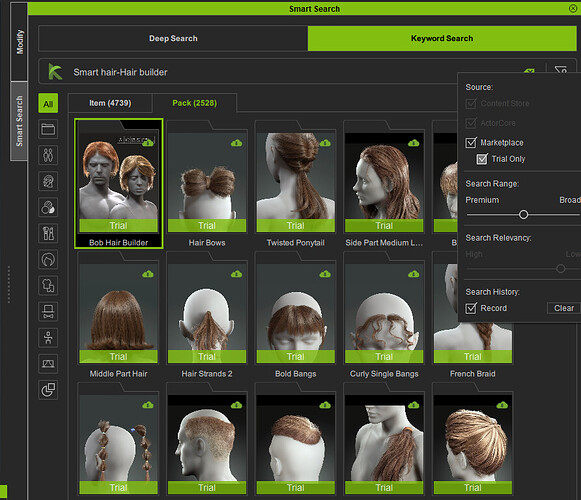Screen dimensions: 581x500
Task: Open the Modify side panel tab
Action: click(19, 42)
